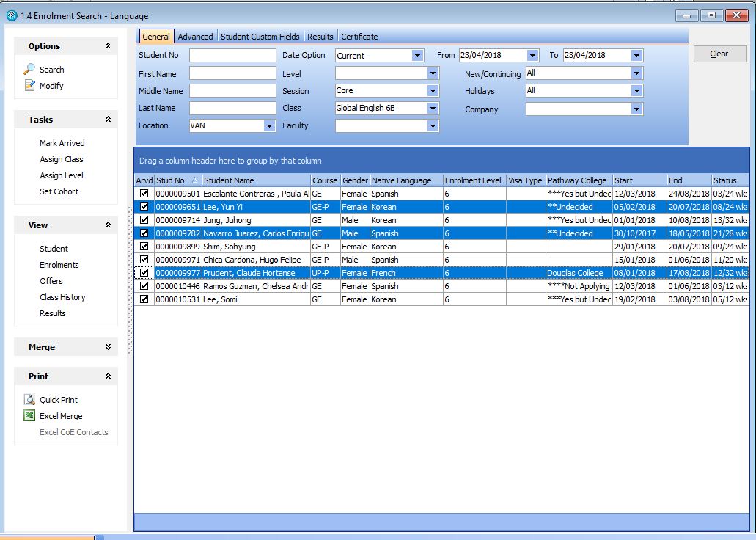
Task: Sort by the Stud No column header
Action: click(171, 180)
